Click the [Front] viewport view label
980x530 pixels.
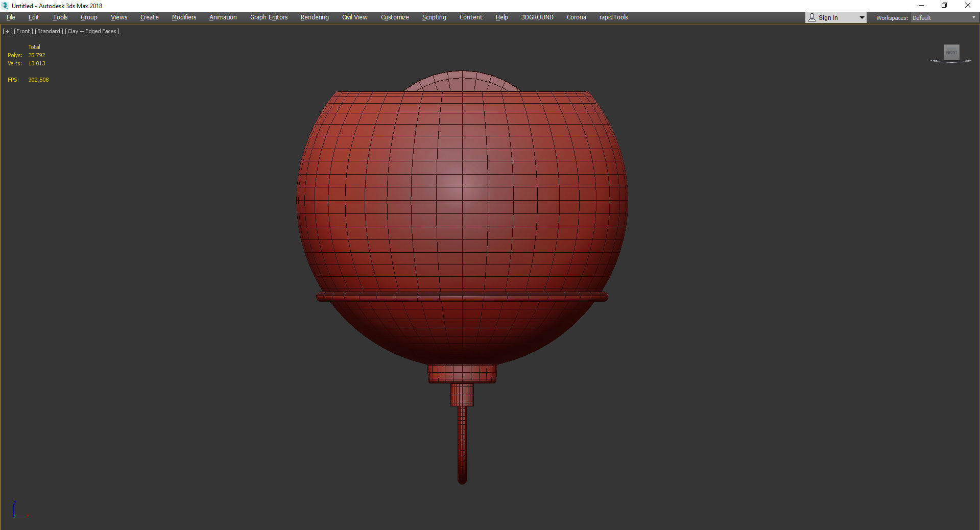point(23,31)
